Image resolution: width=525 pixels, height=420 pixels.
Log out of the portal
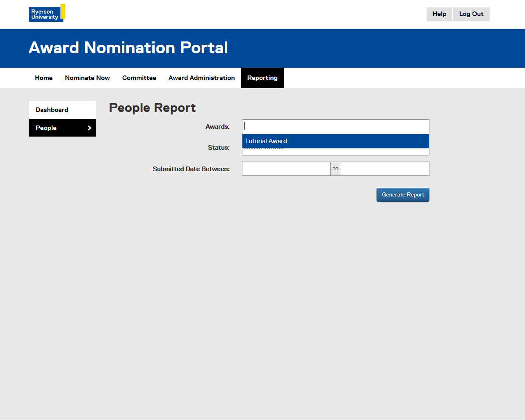click(x=471, y=14)
